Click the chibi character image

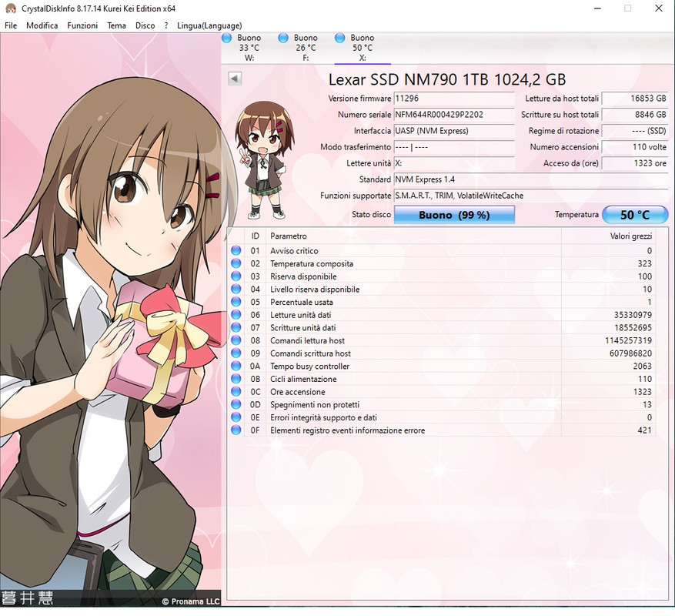pos(264,160)
